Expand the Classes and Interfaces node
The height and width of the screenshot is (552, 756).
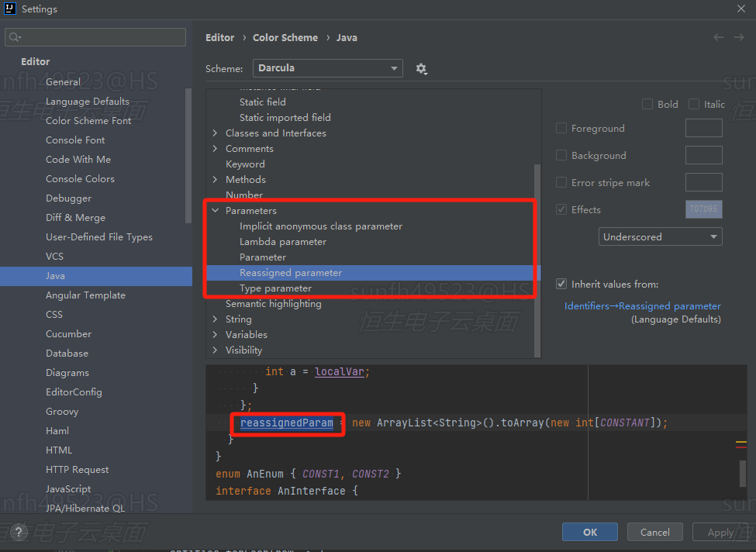[215, 133]
